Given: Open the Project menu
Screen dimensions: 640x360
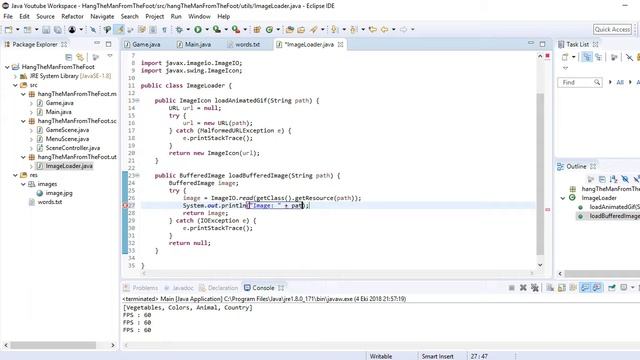Looking at the screenshot, I should tap(154, 16).
